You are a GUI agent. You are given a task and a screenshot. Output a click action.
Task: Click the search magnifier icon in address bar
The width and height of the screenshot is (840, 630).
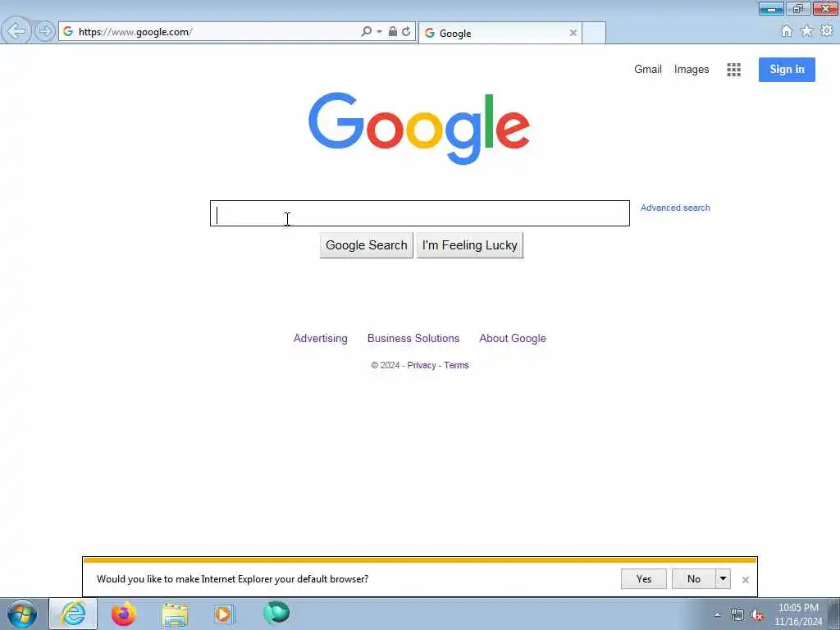[x=366, y=32]
